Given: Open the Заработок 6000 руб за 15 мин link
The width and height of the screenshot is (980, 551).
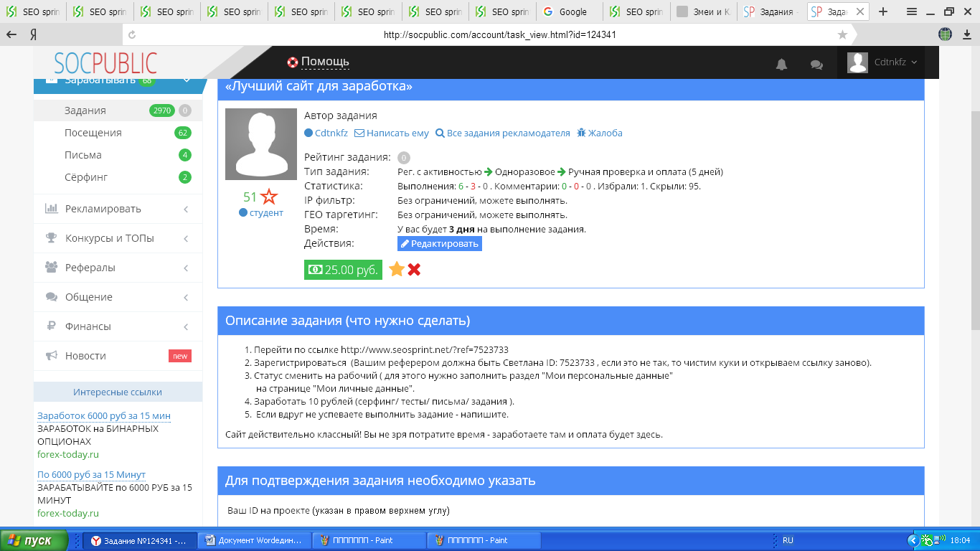Looking at the screenshot, I should point(104,416).
